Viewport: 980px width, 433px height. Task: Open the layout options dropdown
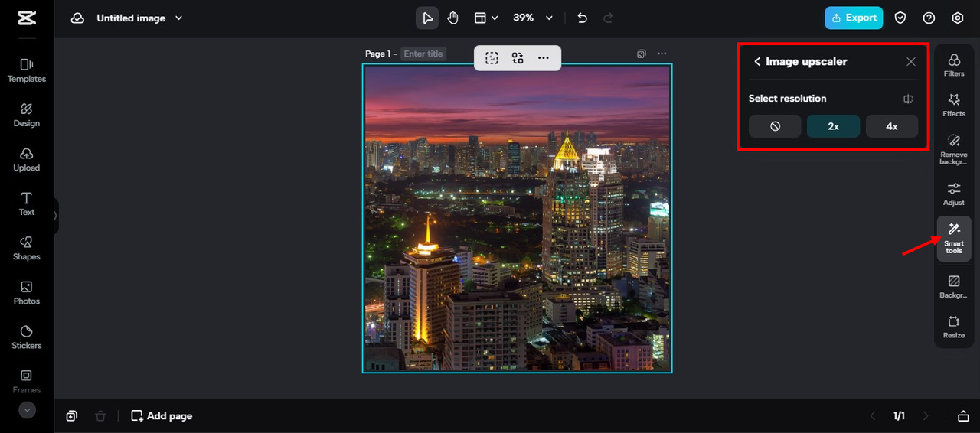tap(485, 18)
